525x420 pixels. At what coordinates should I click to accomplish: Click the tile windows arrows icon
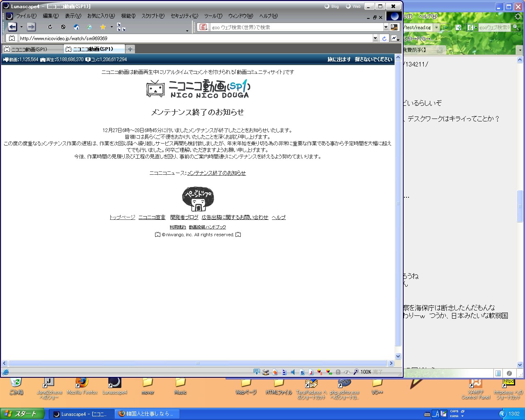pos(121,27)
